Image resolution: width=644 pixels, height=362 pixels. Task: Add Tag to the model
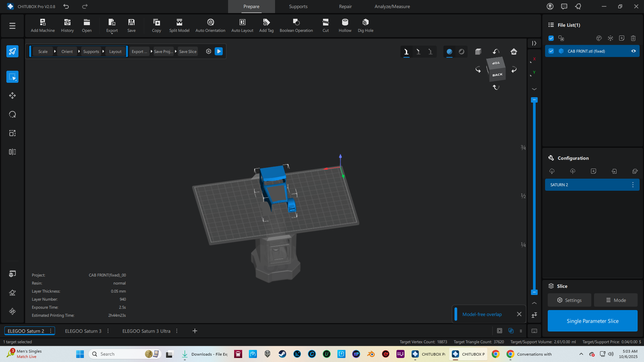(266, 25)
